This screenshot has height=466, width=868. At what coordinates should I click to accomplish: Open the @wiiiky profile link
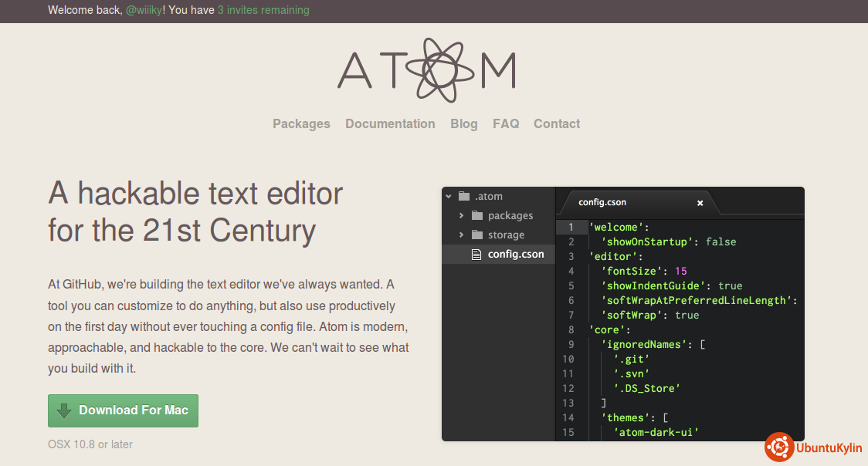144,10
